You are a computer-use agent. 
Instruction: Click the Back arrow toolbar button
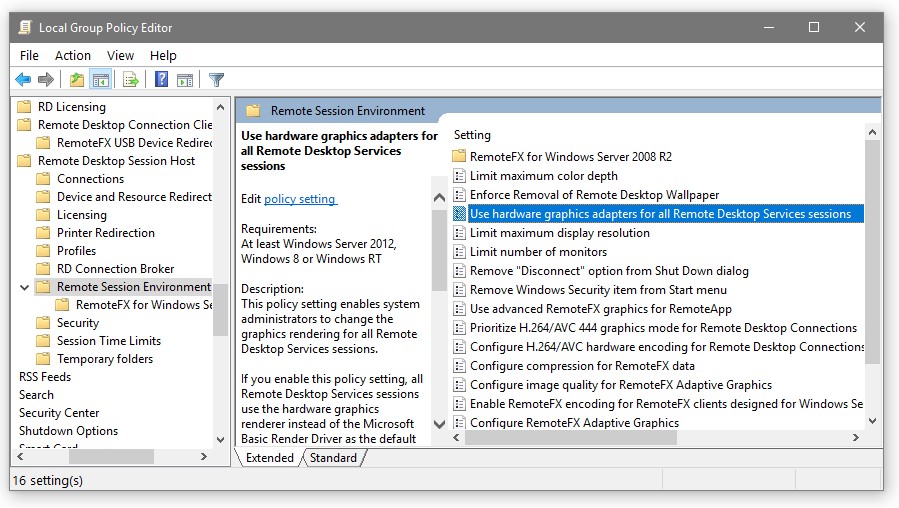(23, 80)
